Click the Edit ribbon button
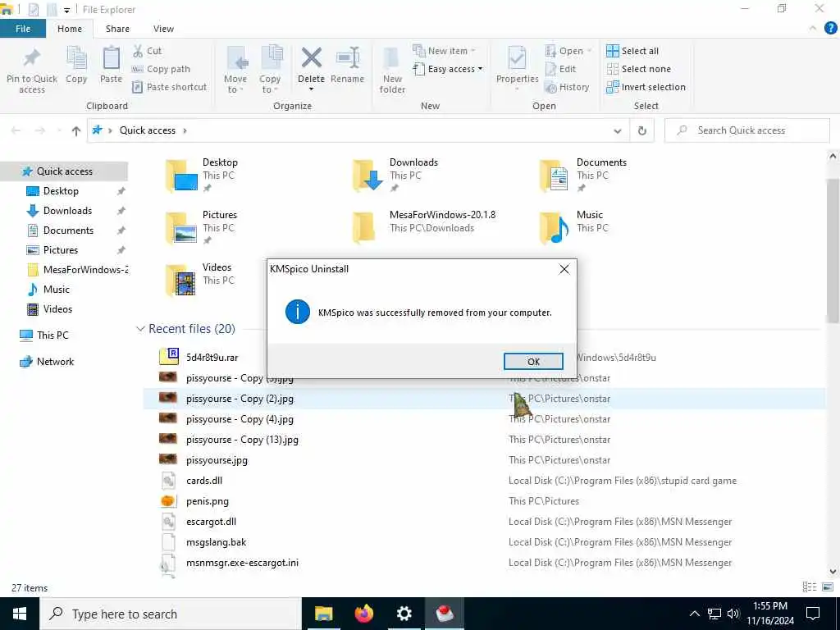The width and height of the screenshot is (840, 630). click(x=560, y=69)
